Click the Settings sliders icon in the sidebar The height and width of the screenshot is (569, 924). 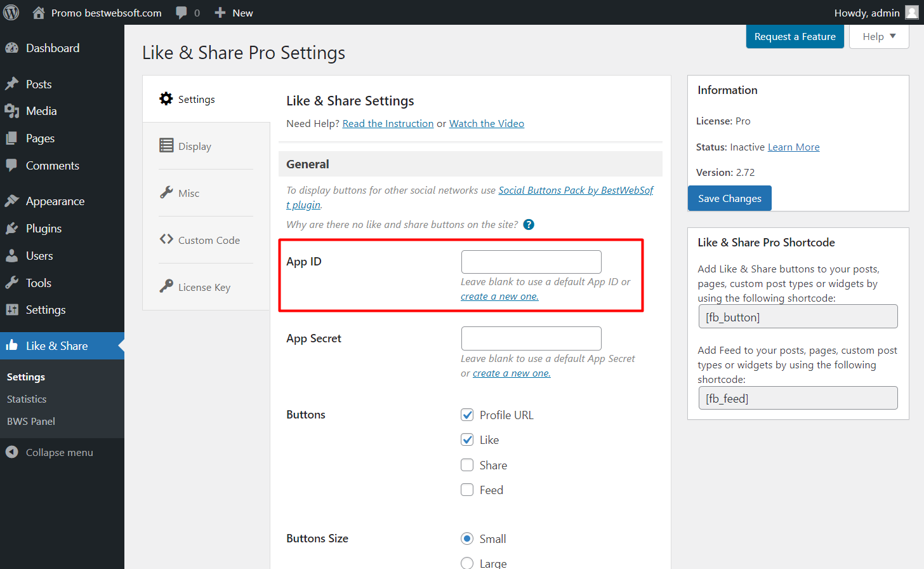(12, 310)
